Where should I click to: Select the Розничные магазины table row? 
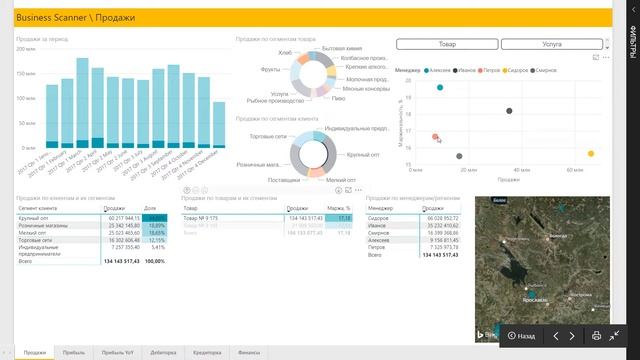(92, 226)
